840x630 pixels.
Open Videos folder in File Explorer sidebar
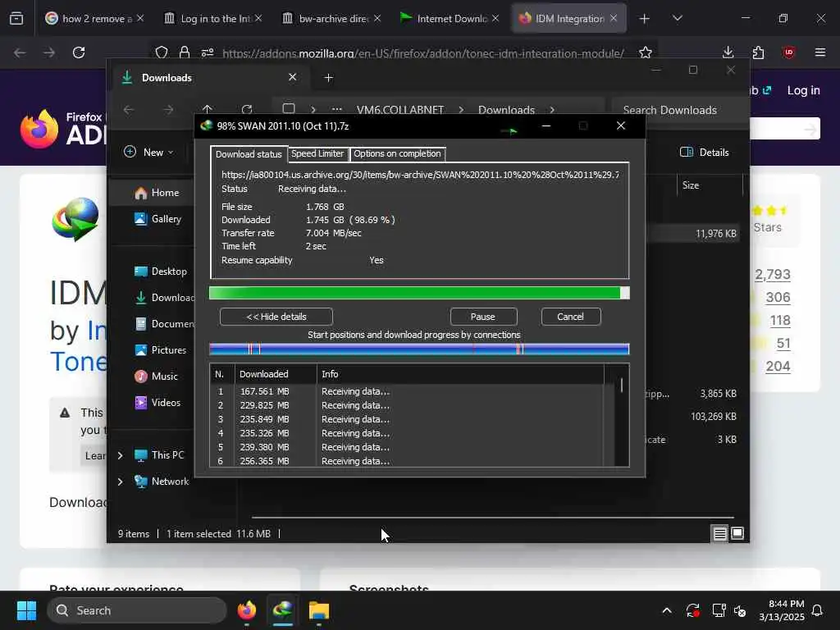click(157, 403)
